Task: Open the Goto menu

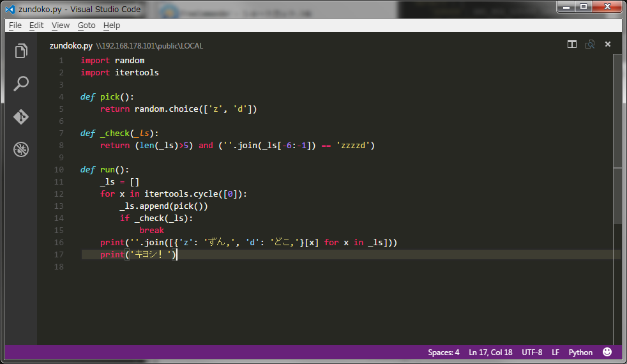Action: [x=86, y=25]
